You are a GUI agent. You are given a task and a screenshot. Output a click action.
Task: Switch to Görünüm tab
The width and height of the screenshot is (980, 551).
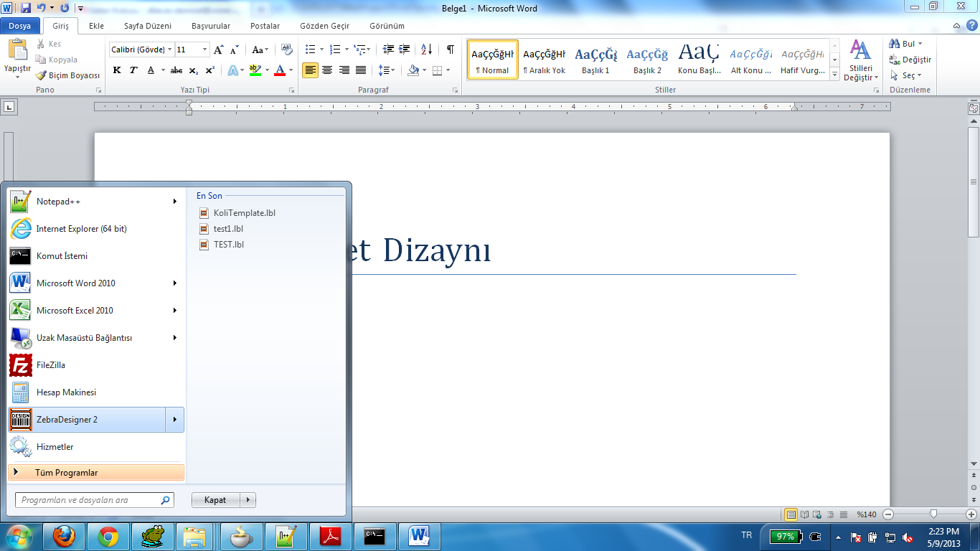coord(387,26)
